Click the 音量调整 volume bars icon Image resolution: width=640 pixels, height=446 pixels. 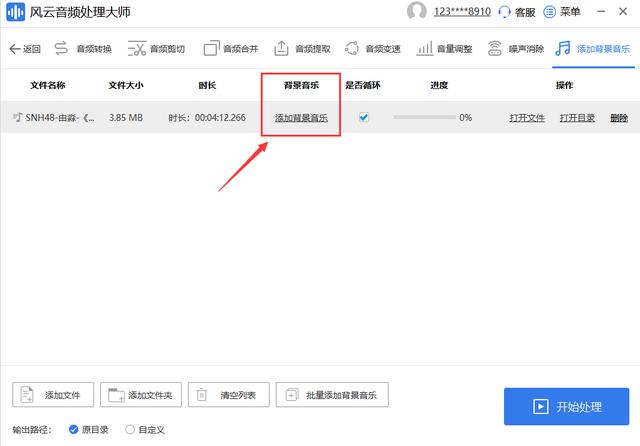click(424, 49)
